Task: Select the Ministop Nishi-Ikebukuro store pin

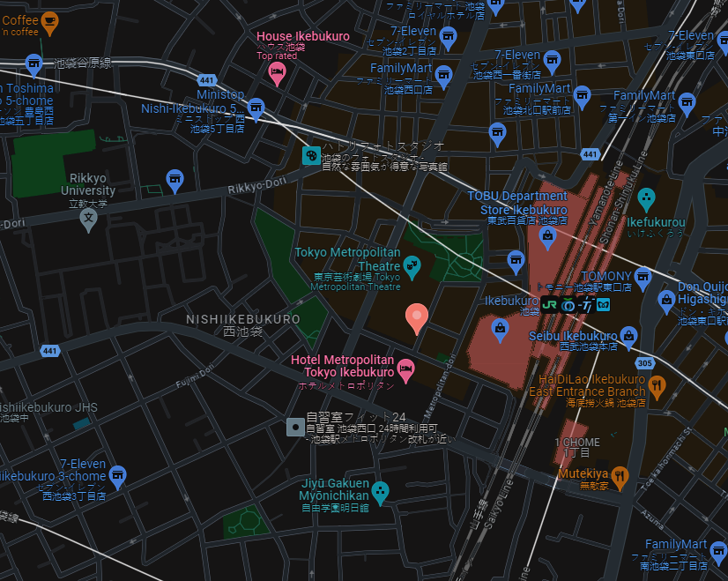Action: coord(256,109)
